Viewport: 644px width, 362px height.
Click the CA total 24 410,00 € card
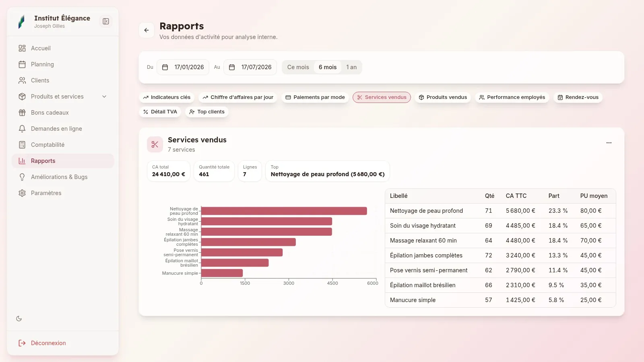click(169, 171)
